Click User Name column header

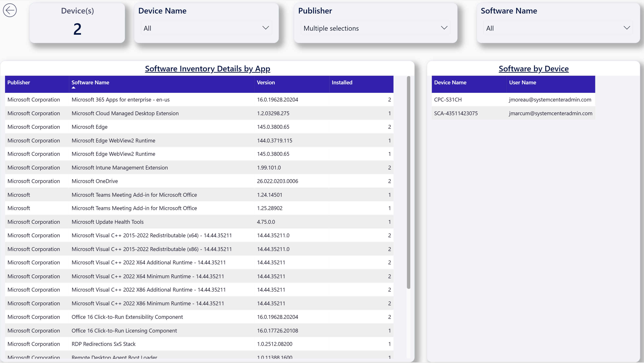pyautogui.click(x=522, y=83)
